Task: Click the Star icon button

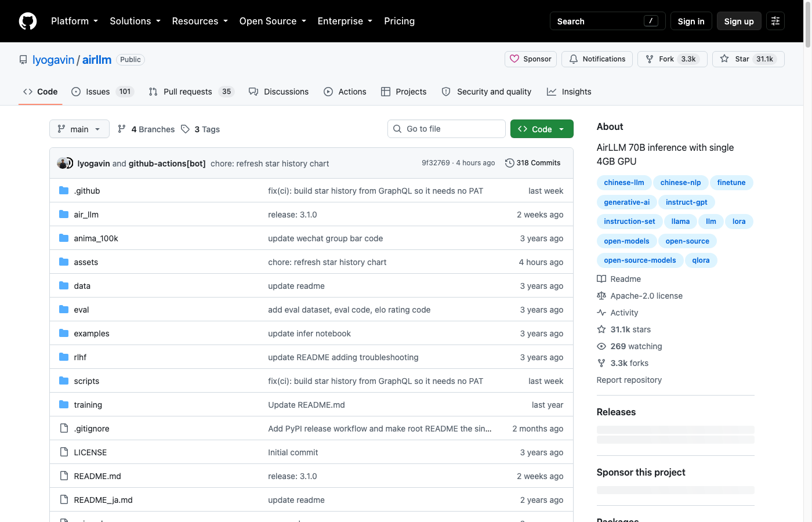Action: point(724,59)
